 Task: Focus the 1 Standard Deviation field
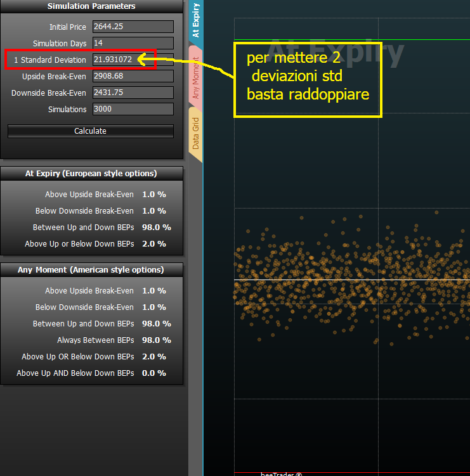click(x=133, y=60)
